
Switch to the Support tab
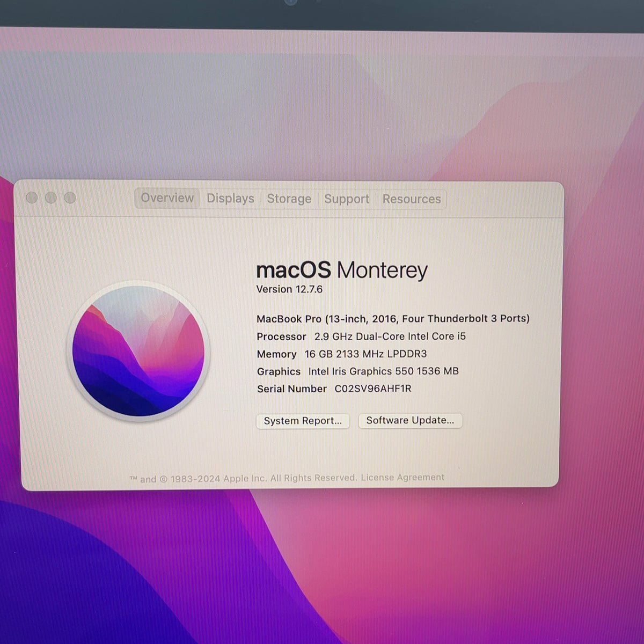347,199
